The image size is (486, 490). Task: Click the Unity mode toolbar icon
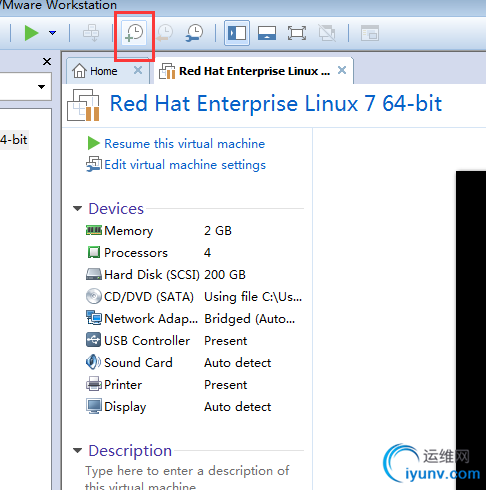click(x=327, y=33)
